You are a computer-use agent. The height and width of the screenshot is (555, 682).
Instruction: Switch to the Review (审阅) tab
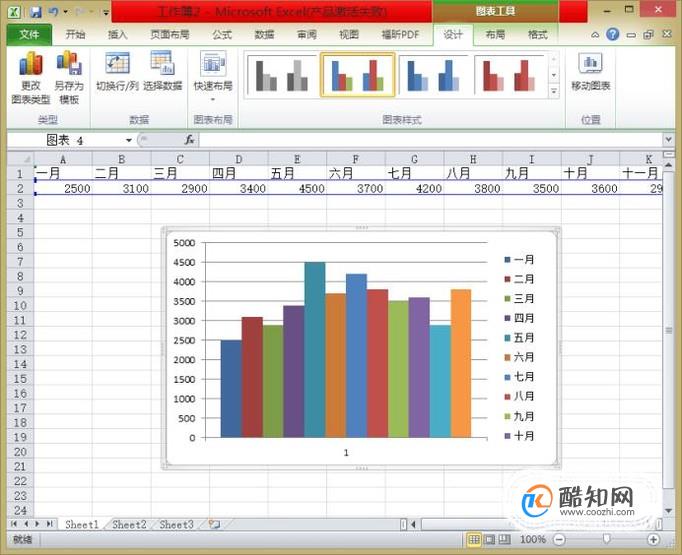pyautogui.click(x=307, y=34)
